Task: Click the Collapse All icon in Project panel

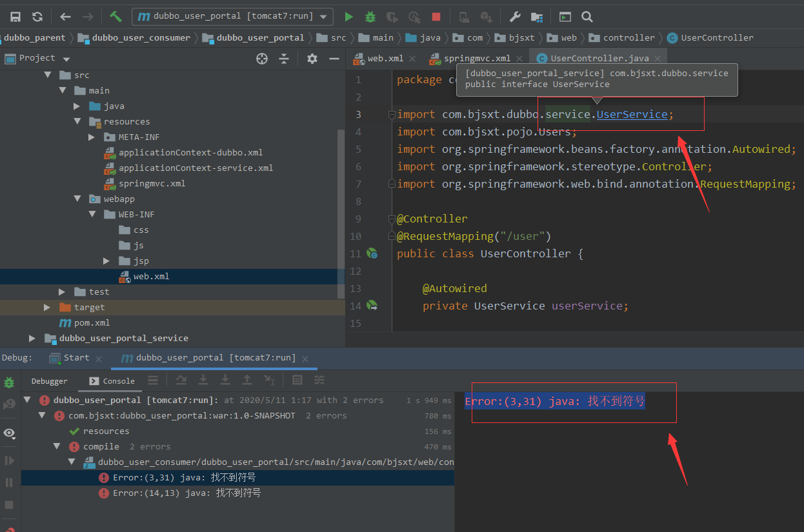Action: [284, 59]
